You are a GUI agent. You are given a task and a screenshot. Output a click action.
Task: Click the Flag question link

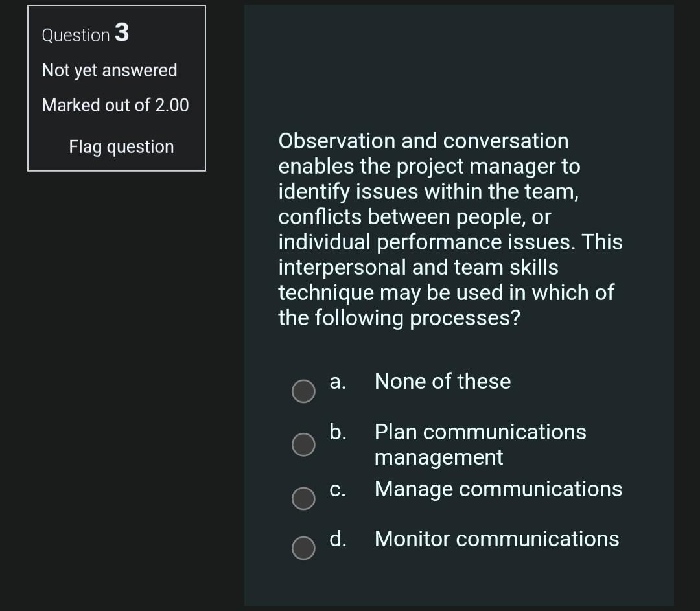pos(121,147)
